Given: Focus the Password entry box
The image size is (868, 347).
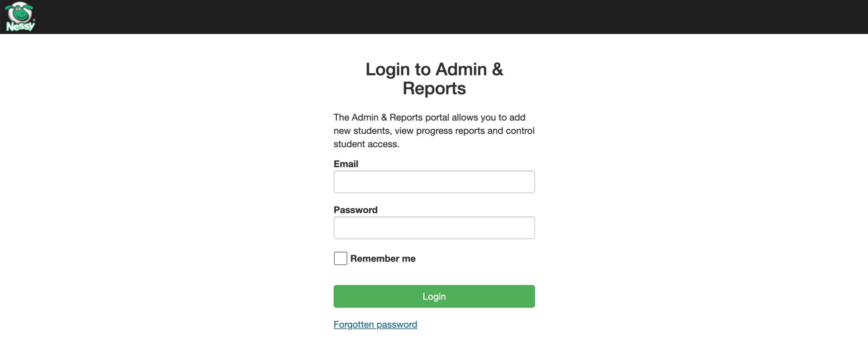Looking at the screenshot, I should pyautogui.click(x=433, y=228).
